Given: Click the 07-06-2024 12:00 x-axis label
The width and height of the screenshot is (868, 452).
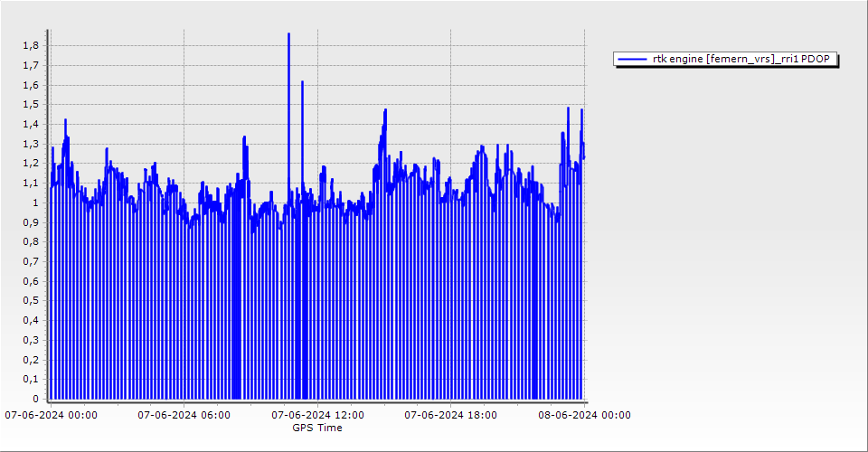Looking at the screenshot, I should point(317,415).
